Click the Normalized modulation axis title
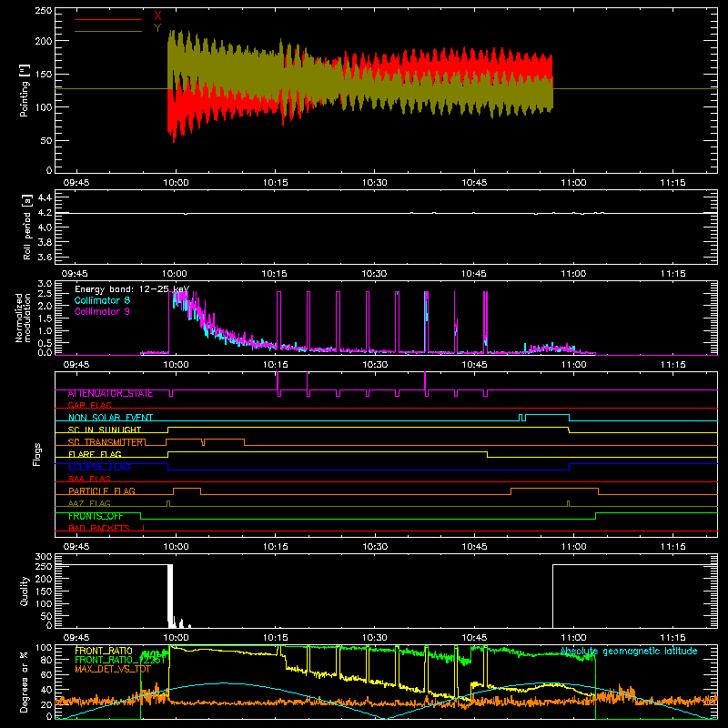The height and width of the screenshot is (728, 728). (x=24, y=318)
